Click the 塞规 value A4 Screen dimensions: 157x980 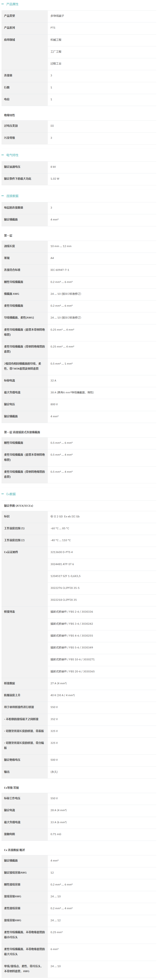pos(52,258)
